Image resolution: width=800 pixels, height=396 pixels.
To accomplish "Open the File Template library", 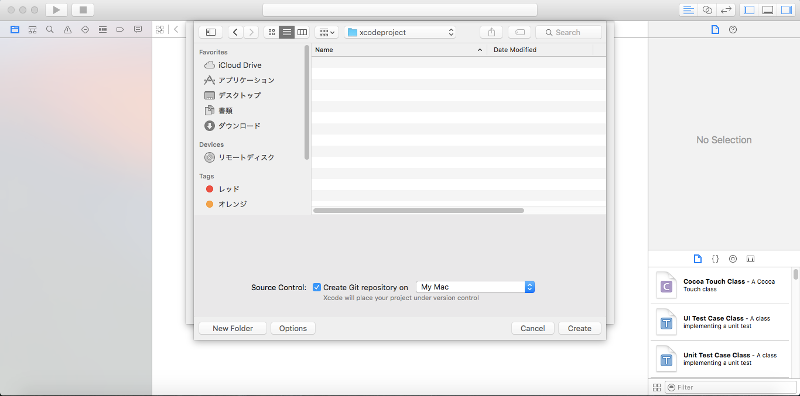I will point(697,259).
